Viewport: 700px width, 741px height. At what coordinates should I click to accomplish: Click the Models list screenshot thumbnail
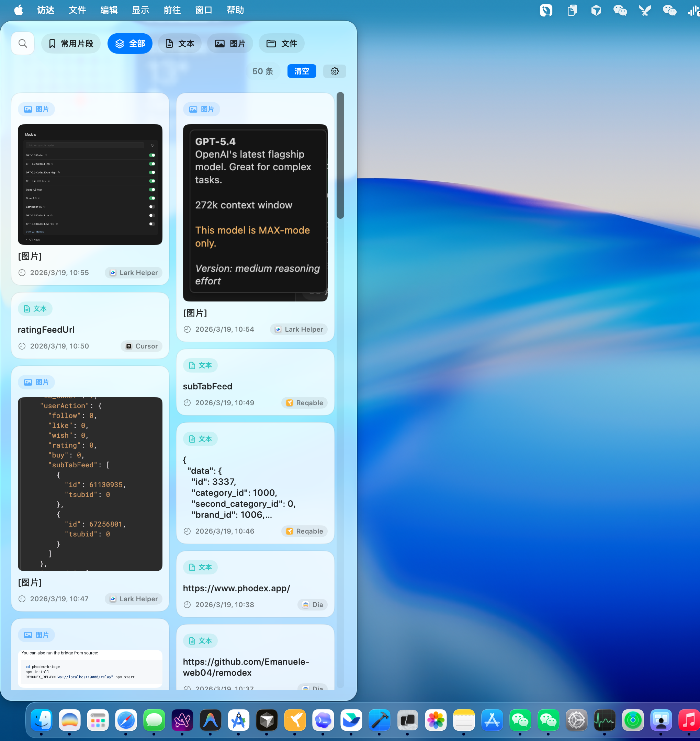[x=90, y=184]
